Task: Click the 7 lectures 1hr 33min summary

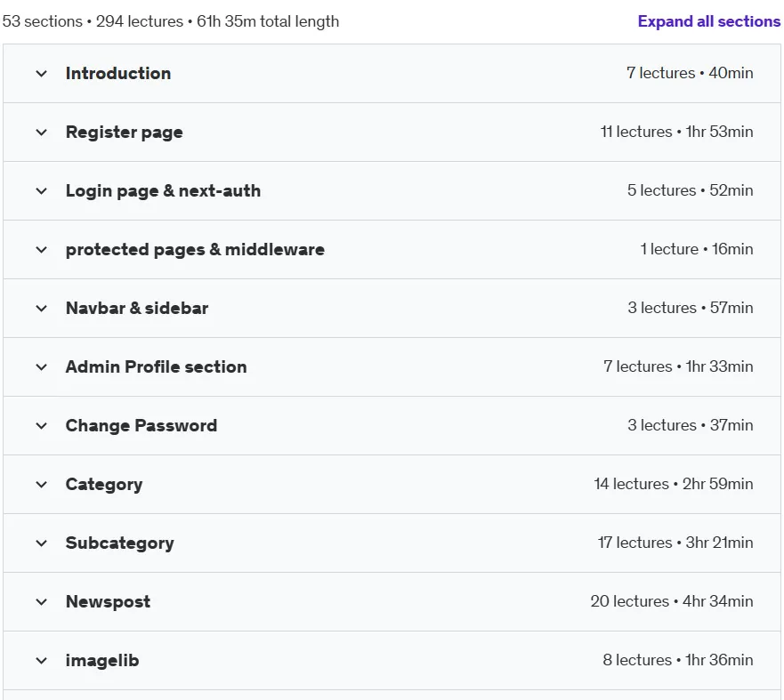Action: pos(678,366)
